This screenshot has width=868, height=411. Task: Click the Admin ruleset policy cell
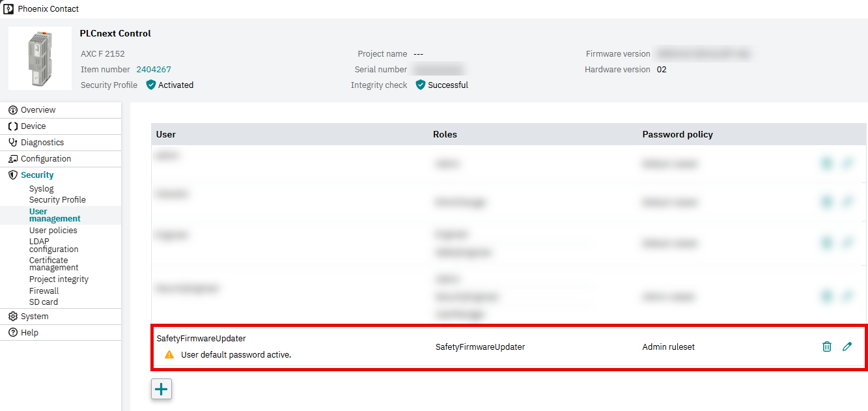(x=669, y=347)
